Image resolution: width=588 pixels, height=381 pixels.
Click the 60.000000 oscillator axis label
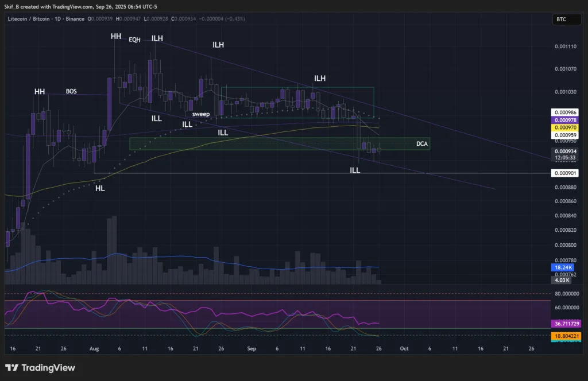[567, 308]
